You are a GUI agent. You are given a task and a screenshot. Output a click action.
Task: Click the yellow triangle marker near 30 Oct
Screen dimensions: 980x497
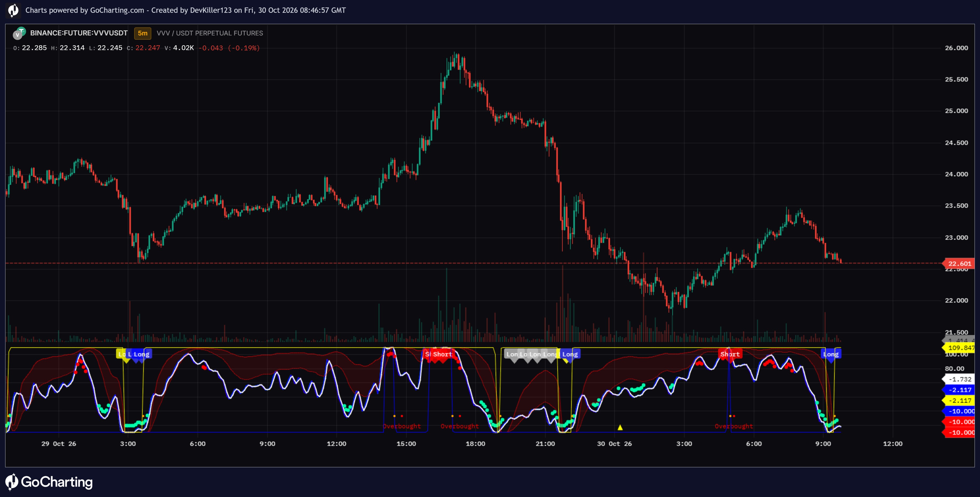(x=620, y=427)
